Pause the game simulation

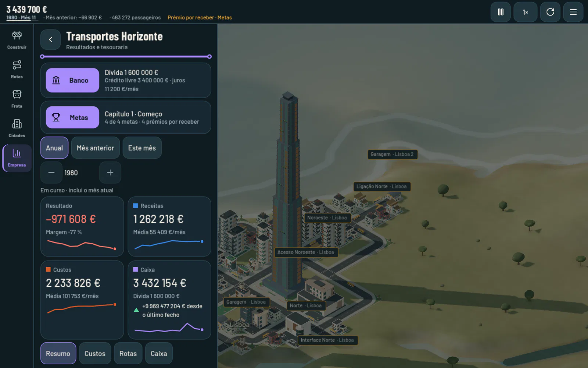click(501, 12)
